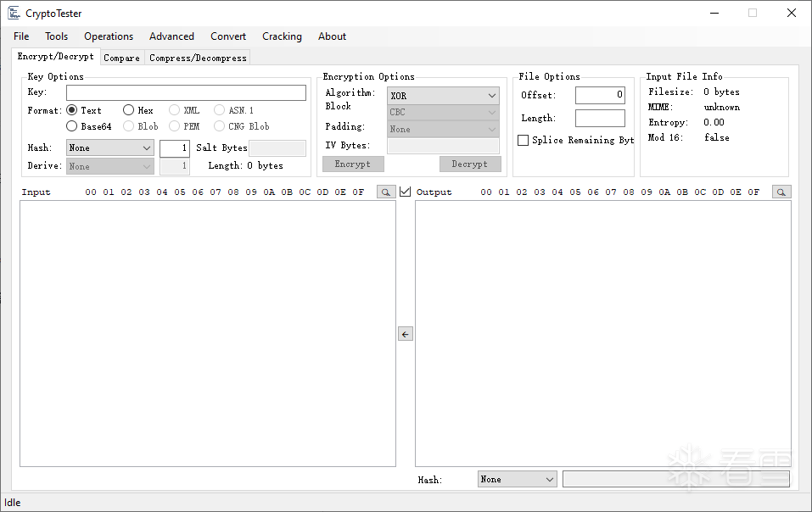Screen dimensions: 812x512
Task: Choose the Text key format radio
Action: (72, 110)
